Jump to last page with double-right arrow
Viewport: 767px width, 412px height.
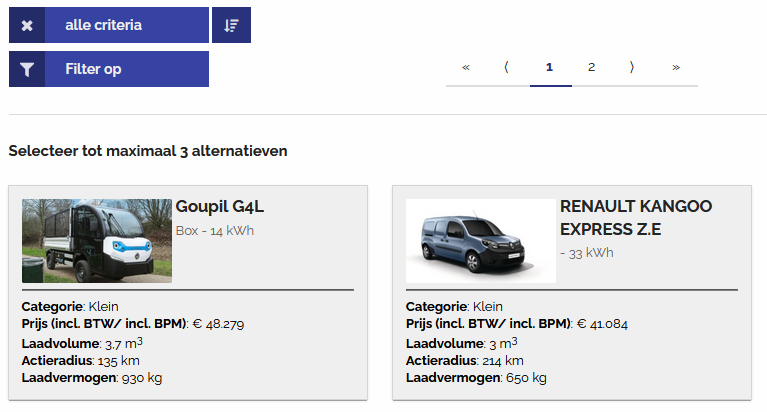(x=676, y=67)
